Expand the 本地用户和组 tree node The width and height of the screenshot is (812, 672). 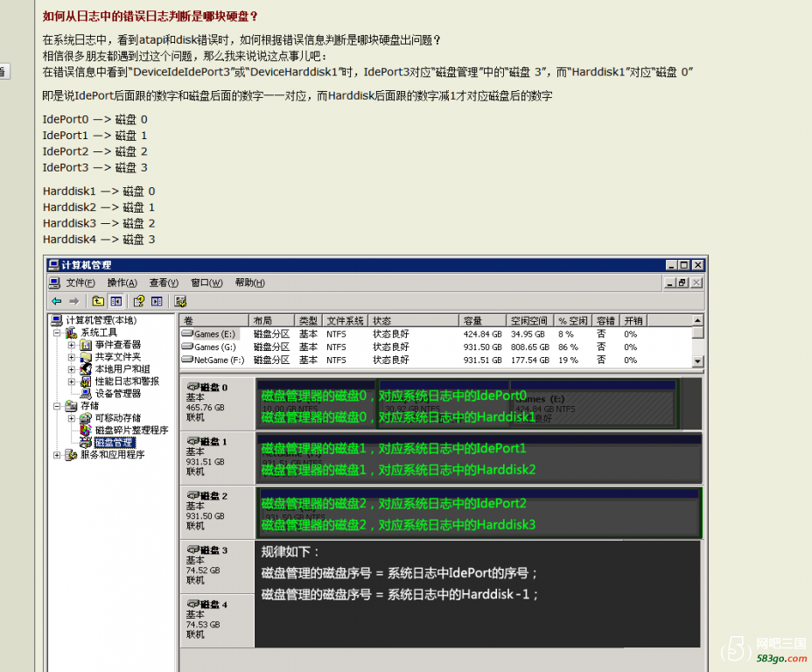[72, 369]
